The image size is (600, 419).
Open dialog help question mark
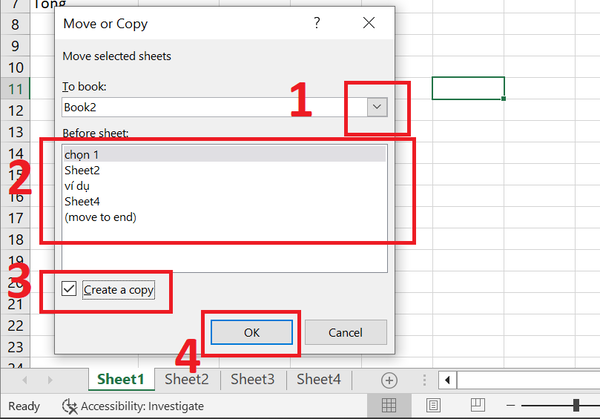pos(317,23)
